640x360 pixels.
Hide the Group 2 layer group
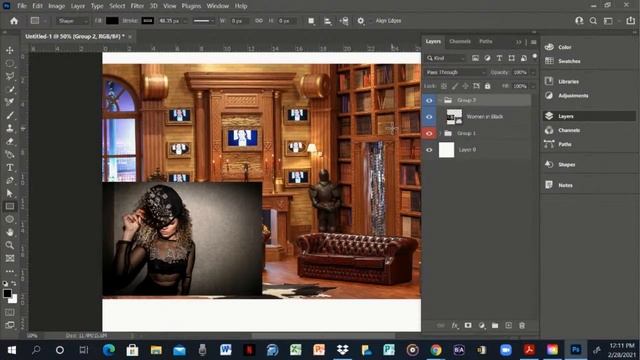[x=429, y=100]
